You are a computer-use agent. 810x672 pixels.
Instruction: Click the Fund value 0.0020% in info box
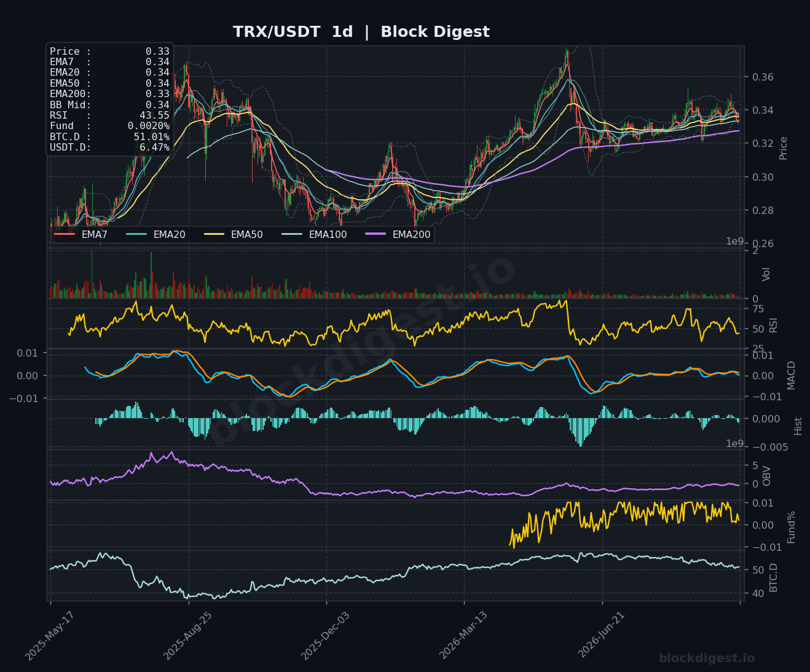(149, 125)
